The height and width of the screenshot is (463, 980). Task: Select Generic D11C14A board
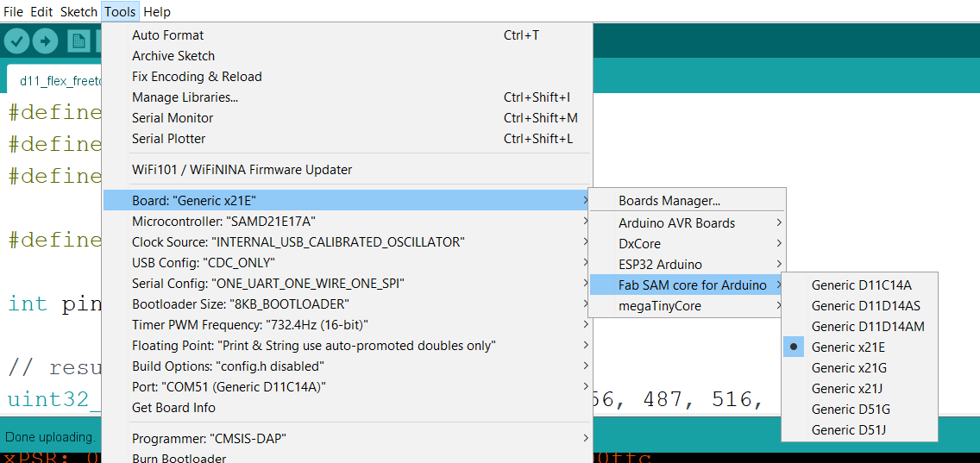pos(860,285)
